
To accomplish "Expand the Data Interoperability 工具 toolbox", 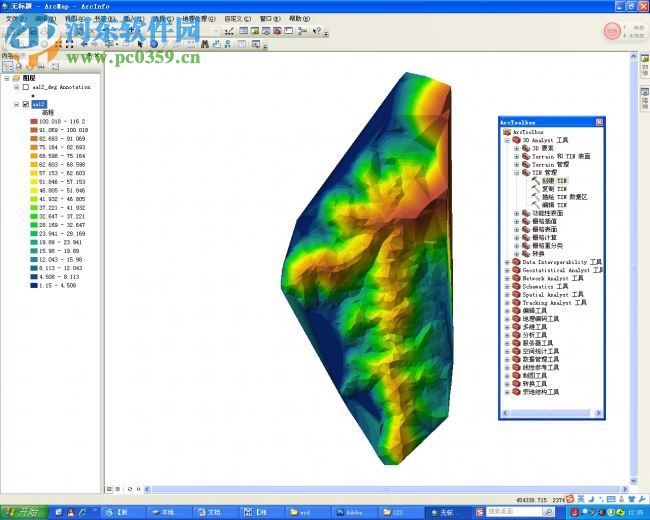I will [507, 262].
